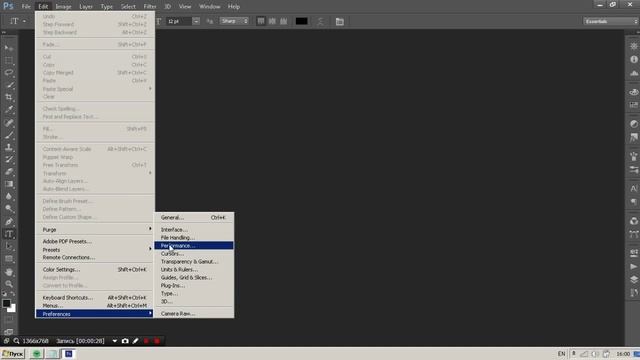Open the anti-aliasing Sharp dropdown

click(x=234, y=21)
